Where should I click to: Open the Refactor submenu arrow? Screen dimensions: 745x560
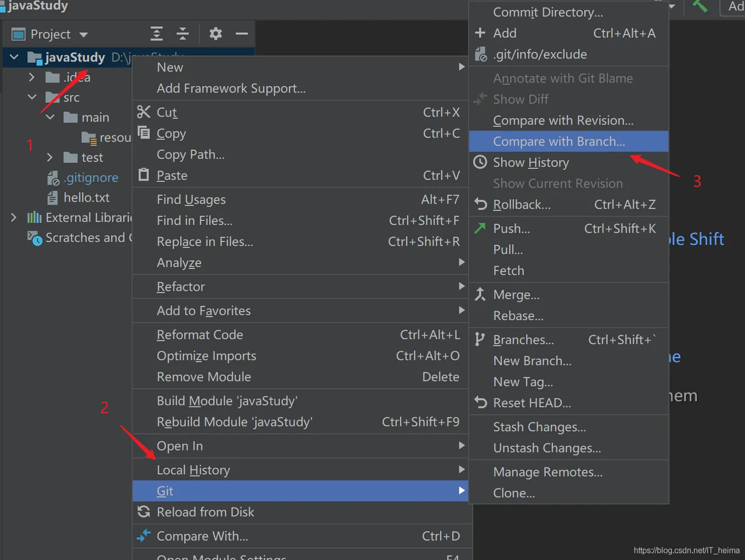pyautogui.click(x=461, y=286)
